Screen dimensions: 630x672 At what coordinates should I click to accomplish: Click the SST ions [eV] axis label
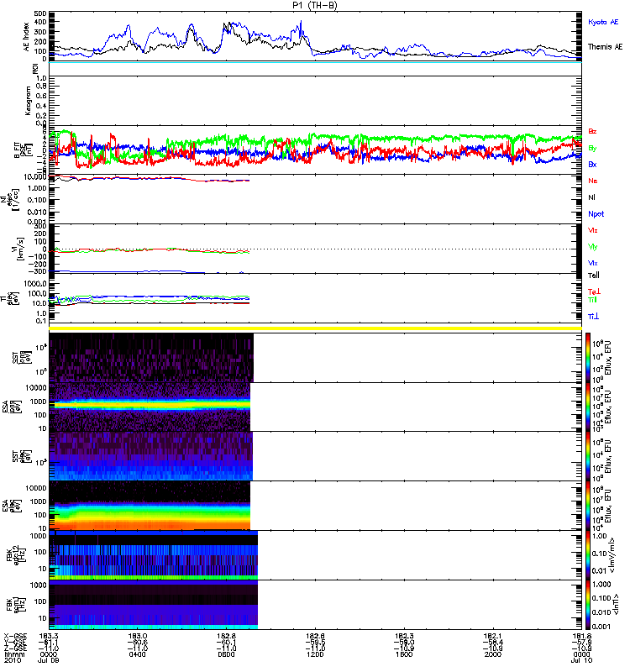point(22,358)
